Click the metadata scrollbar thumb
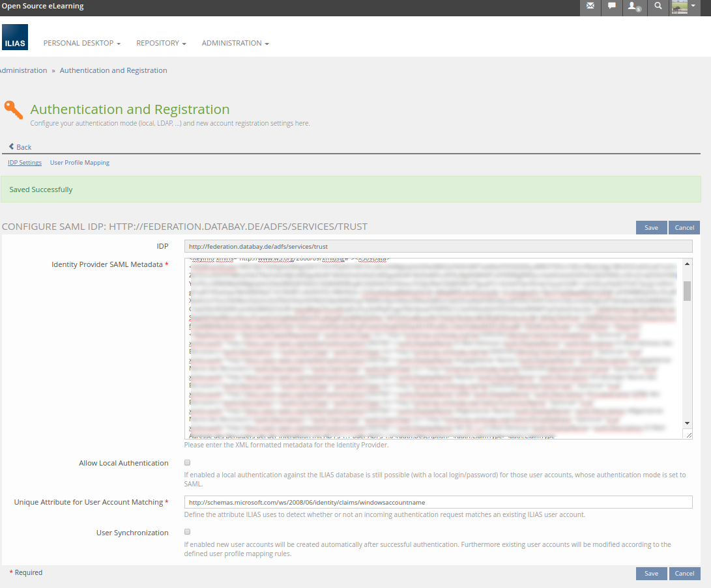Viewport: 711px width, 588px height. point(688,291)
